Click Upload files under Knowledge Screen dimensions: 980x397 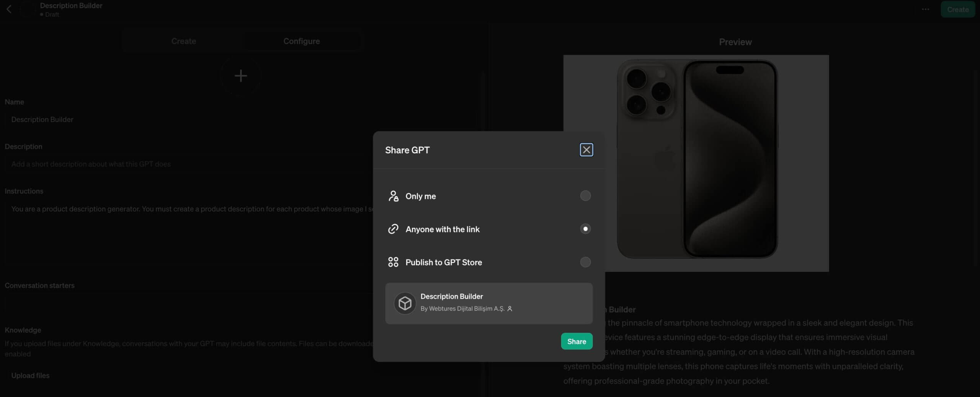30,376
